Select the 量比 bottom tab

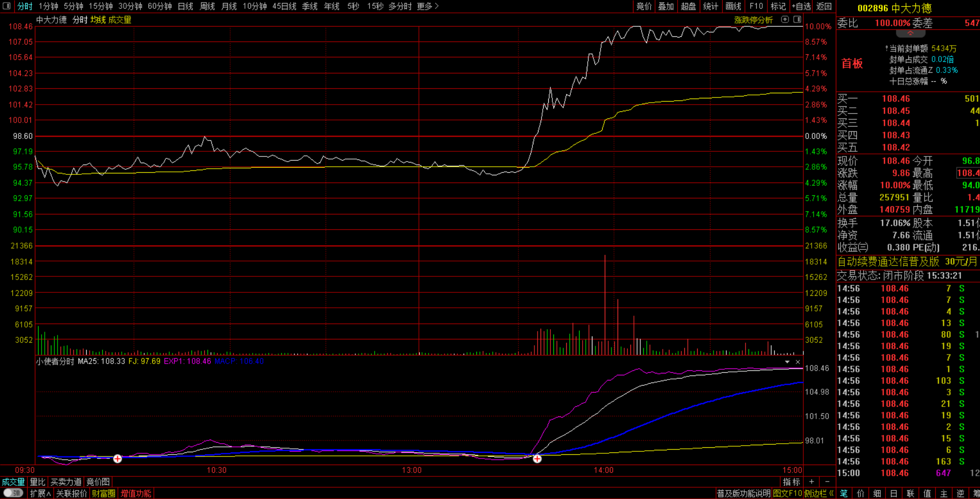(37, 482)
